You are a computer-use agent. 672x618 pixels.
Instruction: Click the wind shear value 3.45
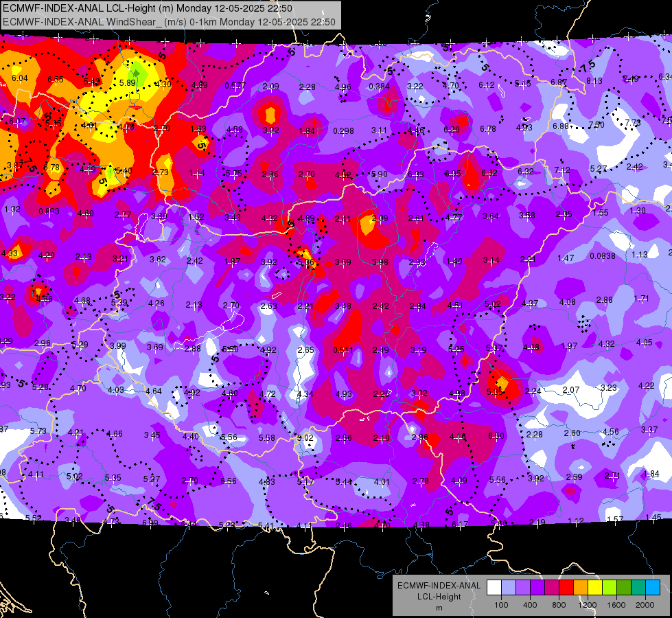click(152, 435)
